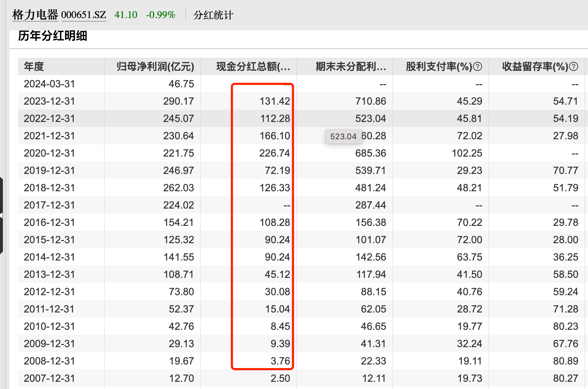Click the 历年分红明细 section heading

[53, 36]
